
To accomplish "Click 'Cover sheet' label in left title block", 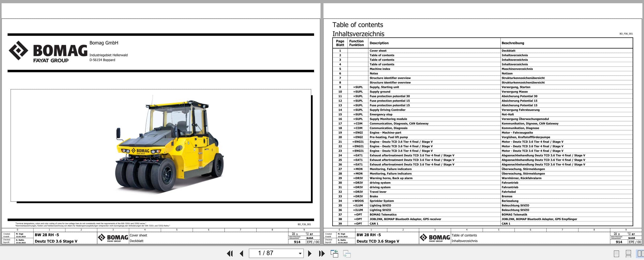I will pos(138,235).
